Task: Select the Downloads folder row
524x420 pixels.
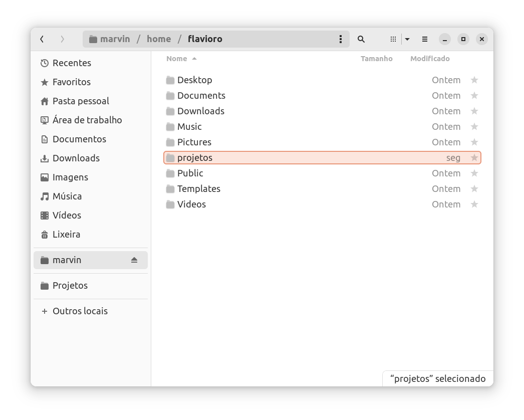Action: 201,111
